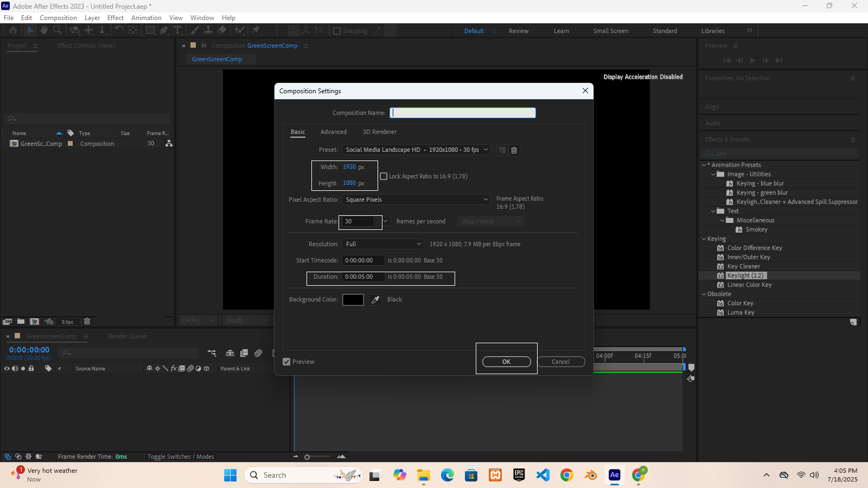Create a new folder in Project panel

[x=21, y=322]
